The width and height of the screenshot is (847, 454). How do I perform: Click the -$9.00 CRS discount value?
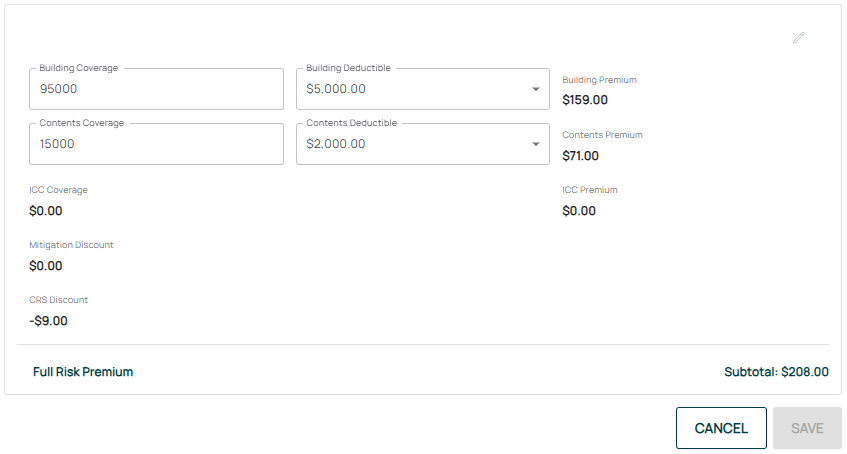(49, 321)
